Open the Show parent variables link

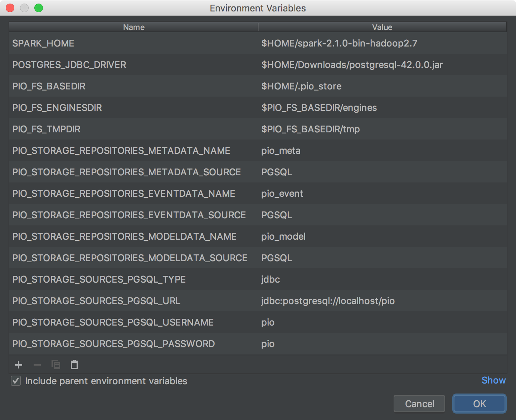tap(493, 380)
